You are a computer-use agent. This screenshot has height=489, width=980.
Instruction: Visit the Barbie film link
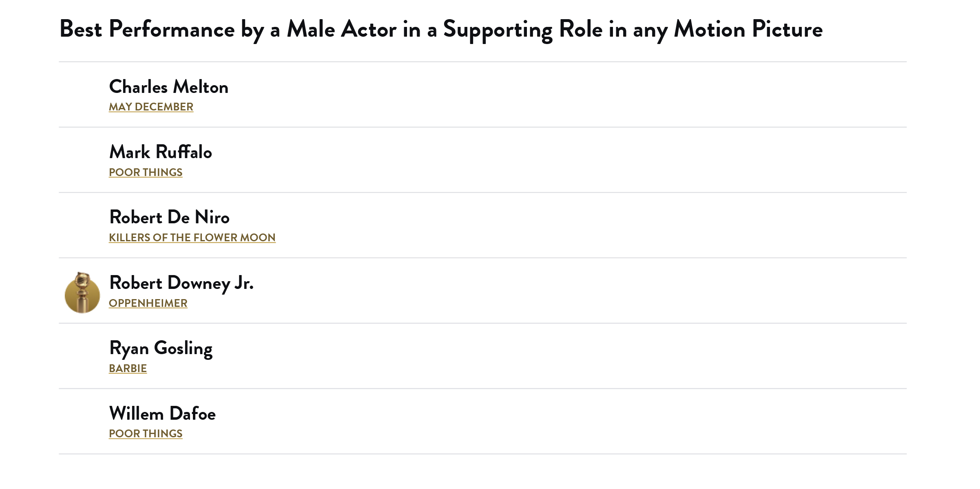click(x=128, y=368)
